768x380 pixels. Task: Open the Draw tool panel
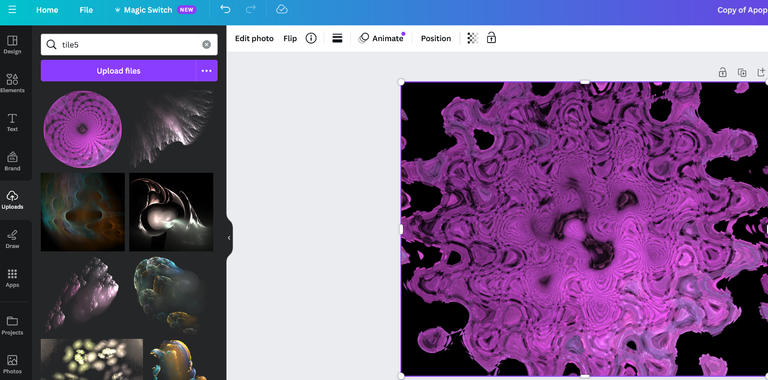pos(12,239)
